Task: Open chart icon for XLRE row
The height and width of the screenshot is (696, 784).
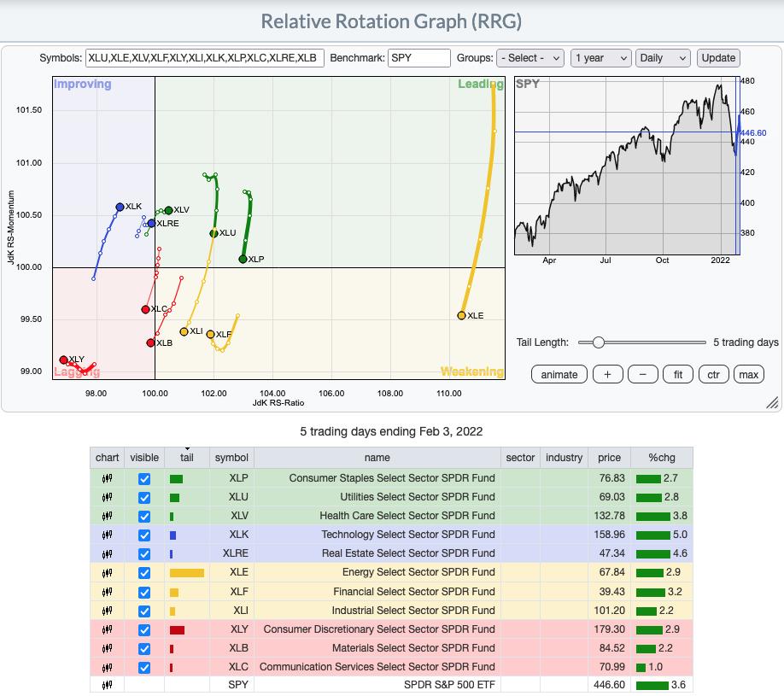Action: (x=107, y=554)
